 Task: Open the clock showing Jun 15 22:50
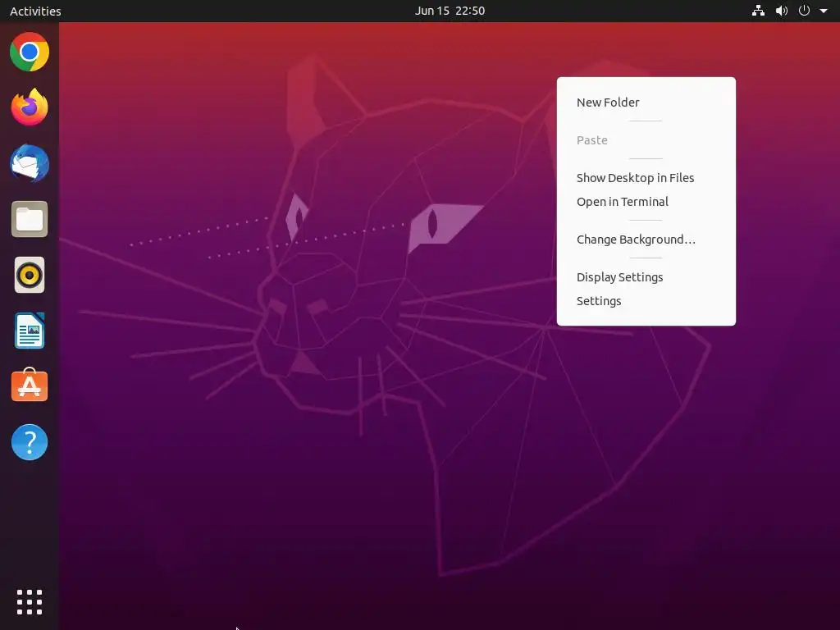point(450,11)
